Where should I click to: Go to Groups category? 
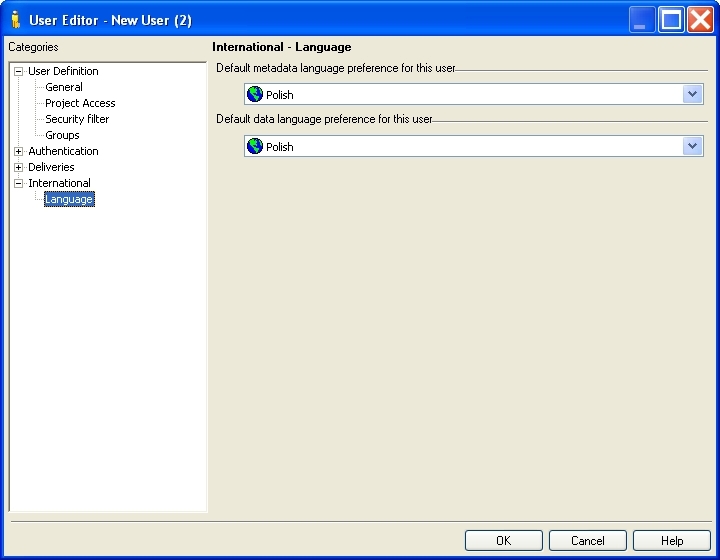[62, 135]
